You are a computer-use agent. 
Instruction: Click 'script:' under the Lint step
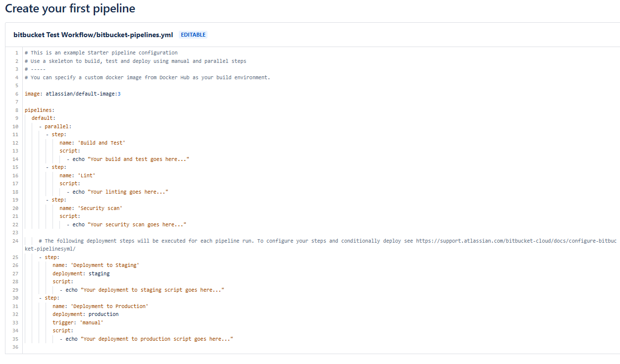(x=70, y=183)
